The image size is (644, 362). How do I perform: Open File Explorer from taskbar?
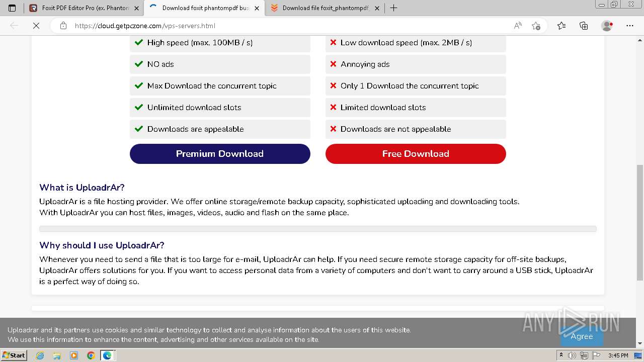click(57, 355)
